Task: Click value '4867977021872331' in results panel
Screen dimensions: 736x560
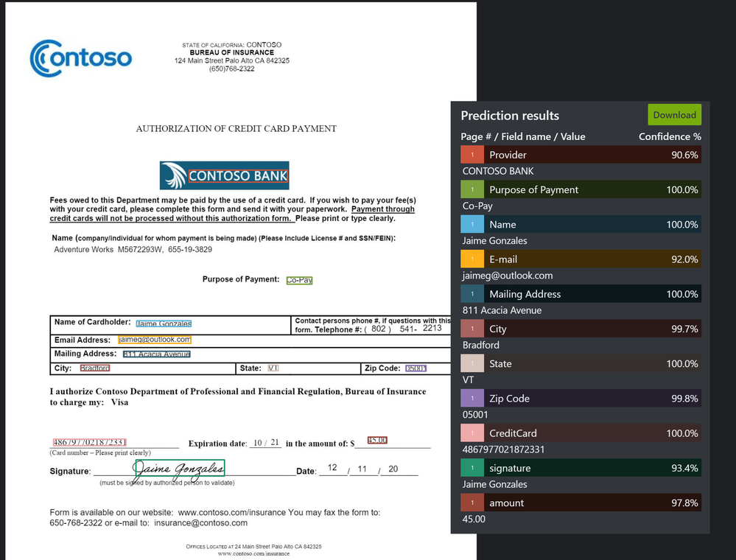Action: (503, 449)
